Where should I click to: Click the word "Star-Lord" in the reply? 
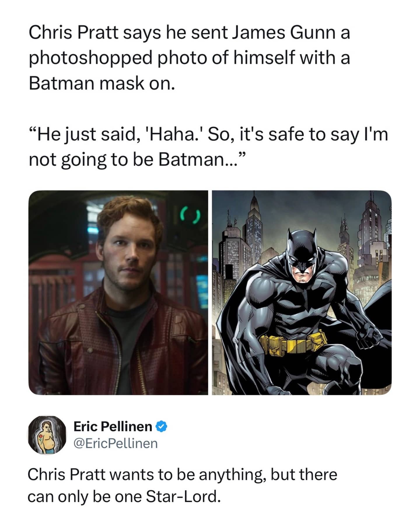point(181,497)
